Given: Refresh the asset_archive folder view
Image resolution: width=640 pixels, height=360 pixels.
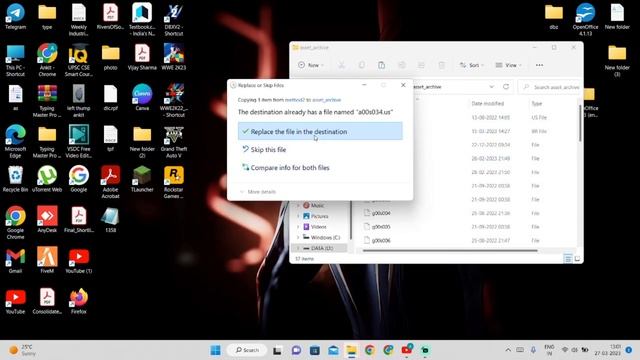Looking at the screenshot, I should pyautogui.click(x=506, y=87).
